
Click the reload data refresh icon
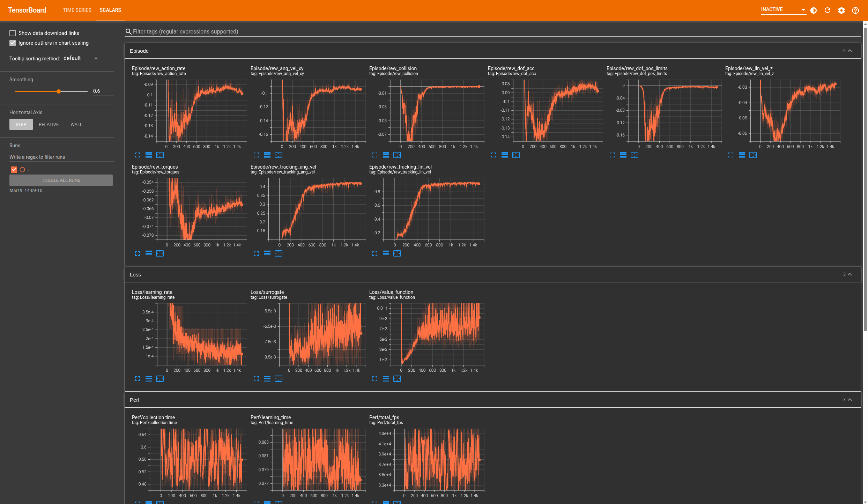tap(828, 10)
